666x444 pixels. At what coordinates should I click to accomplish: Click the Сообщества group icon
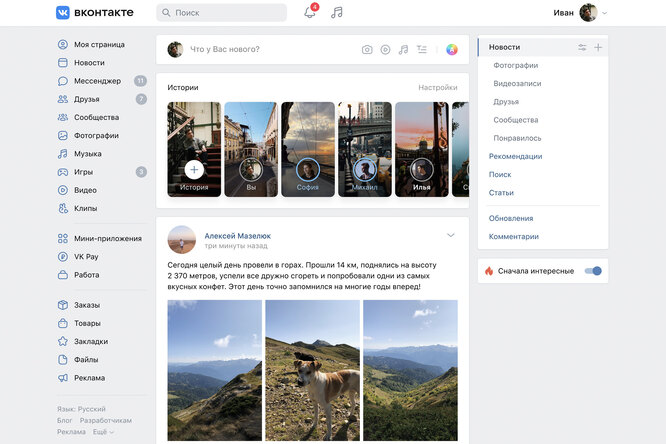[62, 118]
